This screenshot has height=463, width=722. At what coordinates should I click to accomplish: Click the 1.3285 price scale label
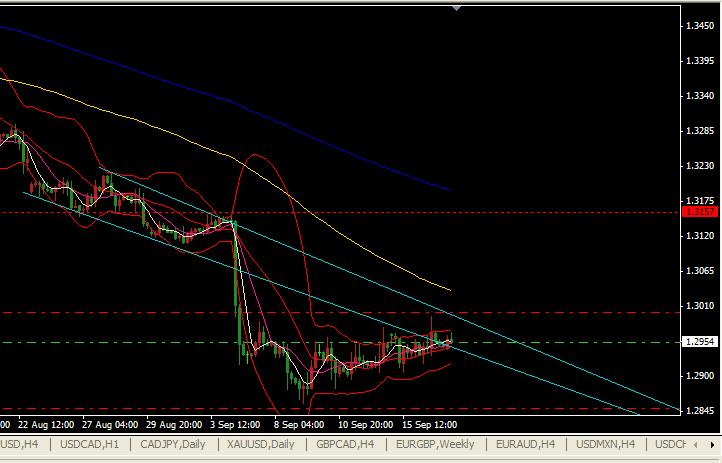click(700, 131)
